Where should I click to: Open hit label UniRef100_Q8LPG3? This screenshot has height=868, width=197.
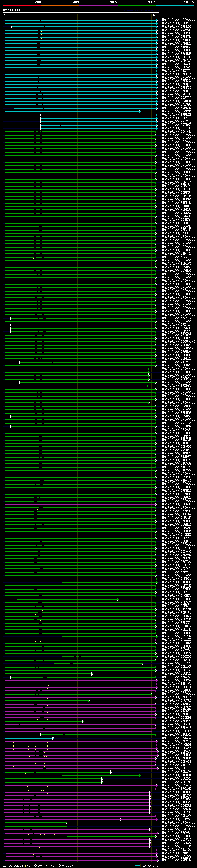click(177, 33)
